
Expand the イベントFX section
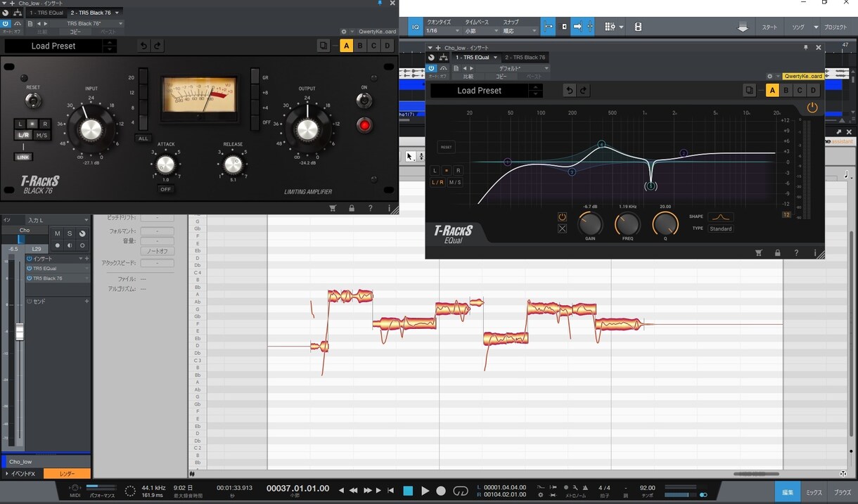click(21, 474)
